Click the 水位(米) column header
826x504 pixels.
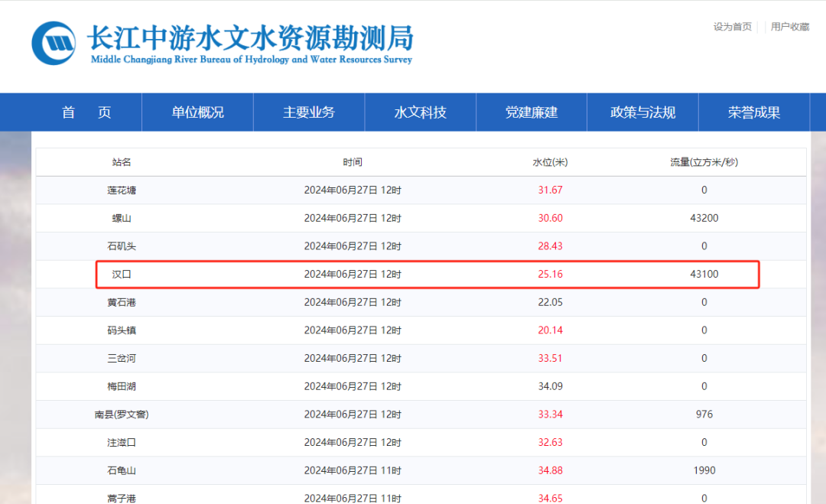click(x=550, y=162)
